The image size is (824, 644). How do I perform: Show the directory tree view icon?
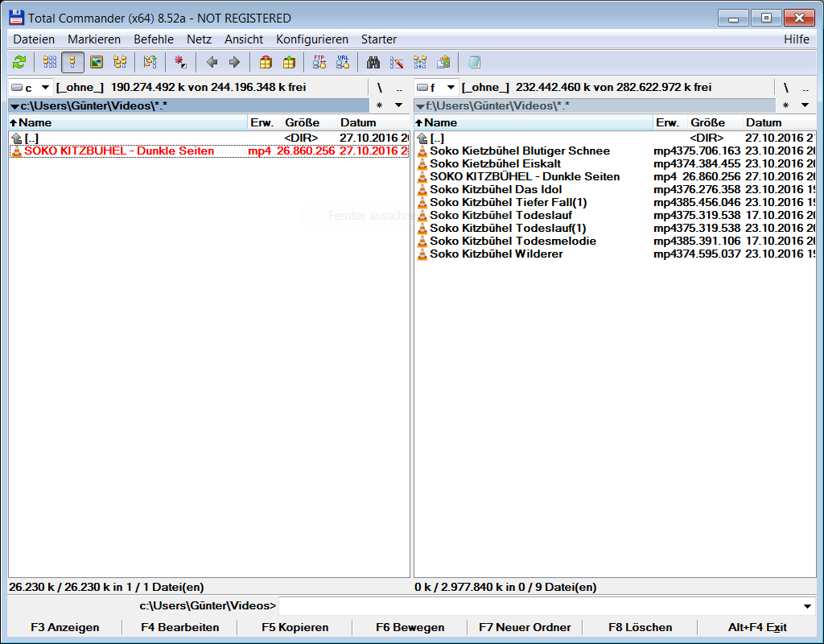click(x=120, y=62)
